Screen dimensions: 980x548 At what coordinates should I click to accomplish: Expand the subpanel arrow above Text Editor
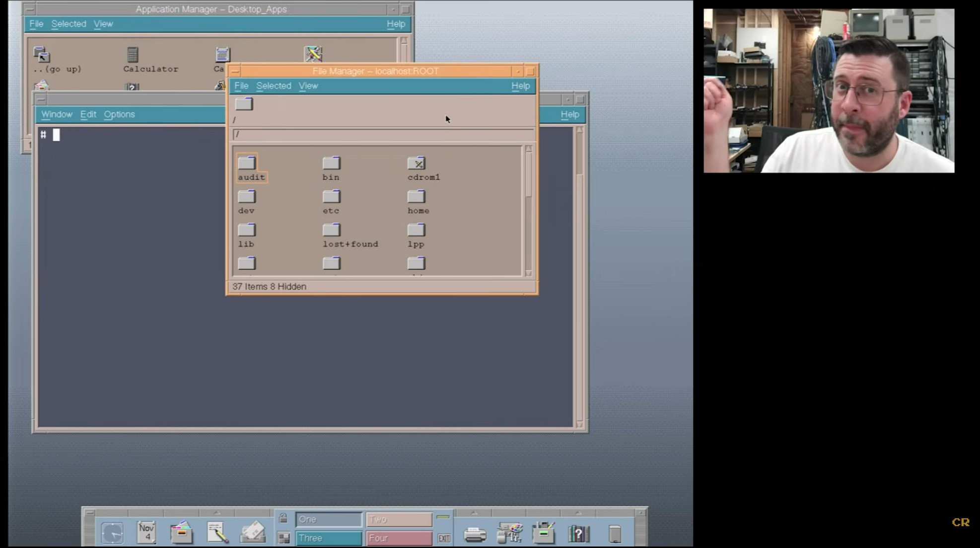pos(217,513)
